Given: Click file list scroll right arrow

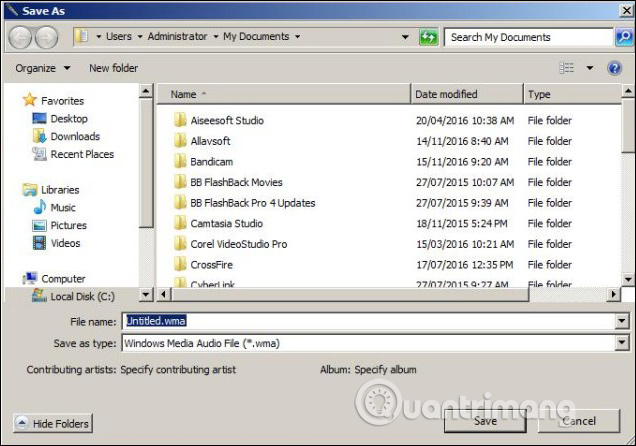Looking at the screenshot, I should click(614, 294).
